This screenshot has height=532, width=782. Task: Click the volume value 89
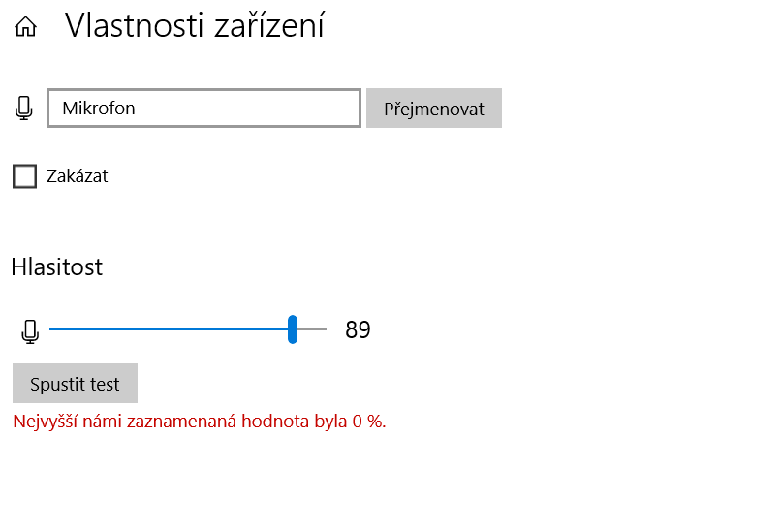(x=358, y=330)
